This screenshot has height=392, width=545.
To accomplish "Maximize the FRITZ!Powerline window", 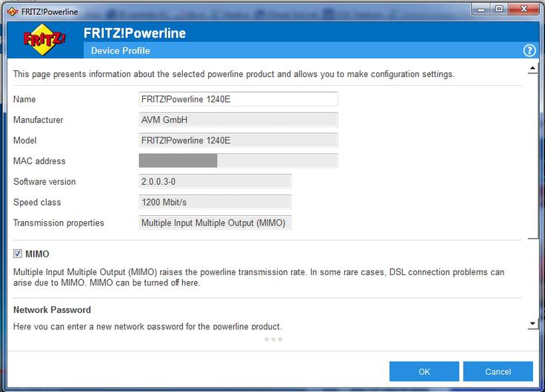I will 499,10.
